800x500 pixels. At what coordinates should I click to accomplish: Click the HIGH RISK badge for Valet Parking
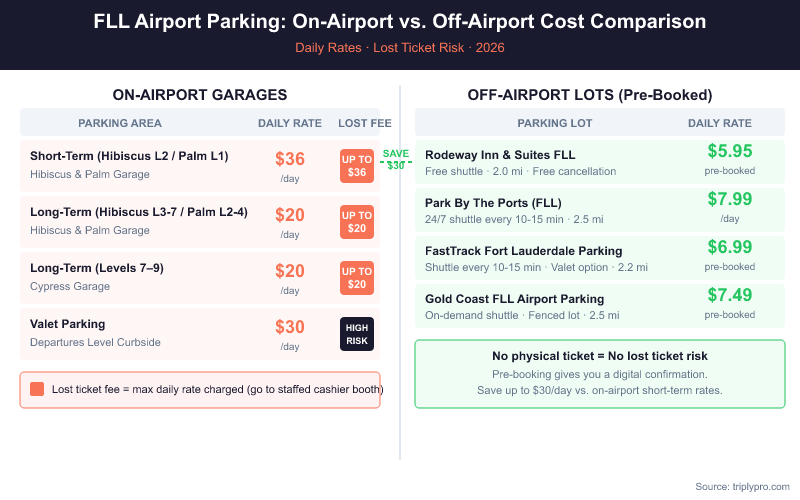(357, 334)
